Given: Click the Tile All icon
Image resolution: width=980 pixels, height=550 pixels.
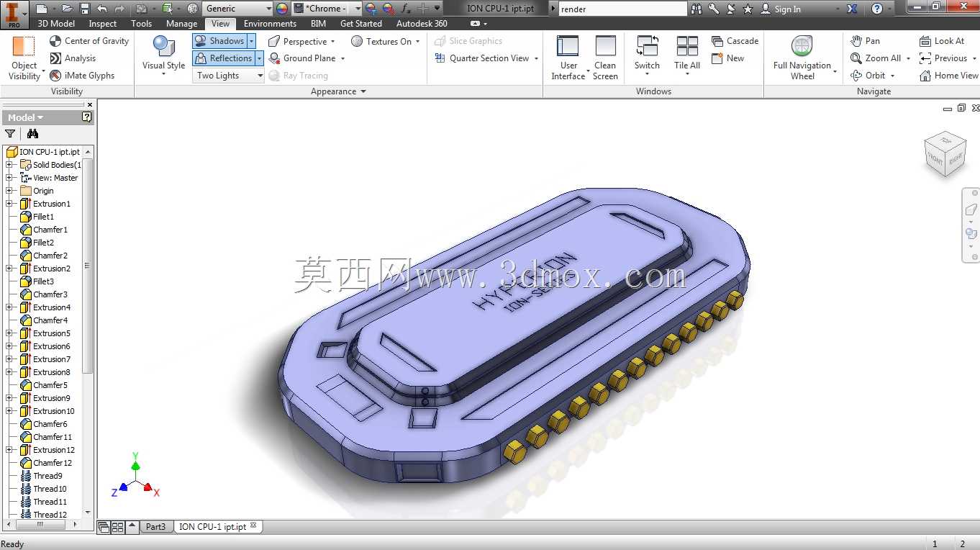Looking at the screenshot, I should (687, 46).
